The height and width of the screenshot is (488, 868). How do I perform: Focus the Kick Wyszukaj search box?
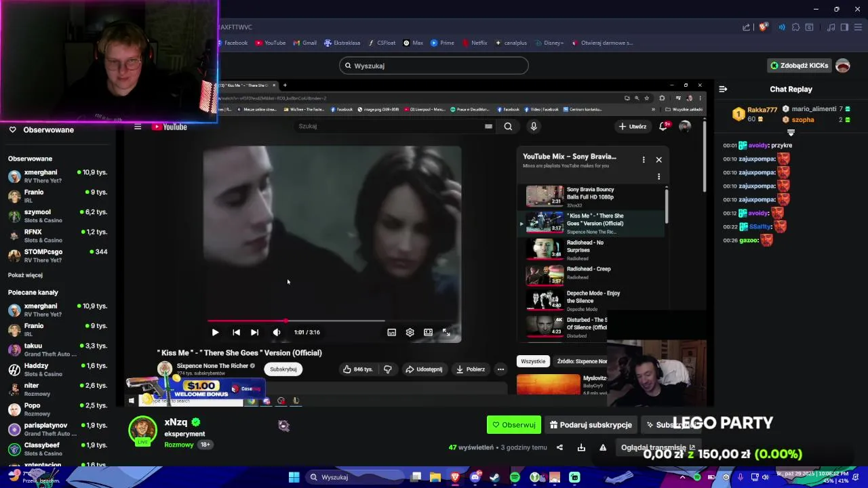(434, 66)
